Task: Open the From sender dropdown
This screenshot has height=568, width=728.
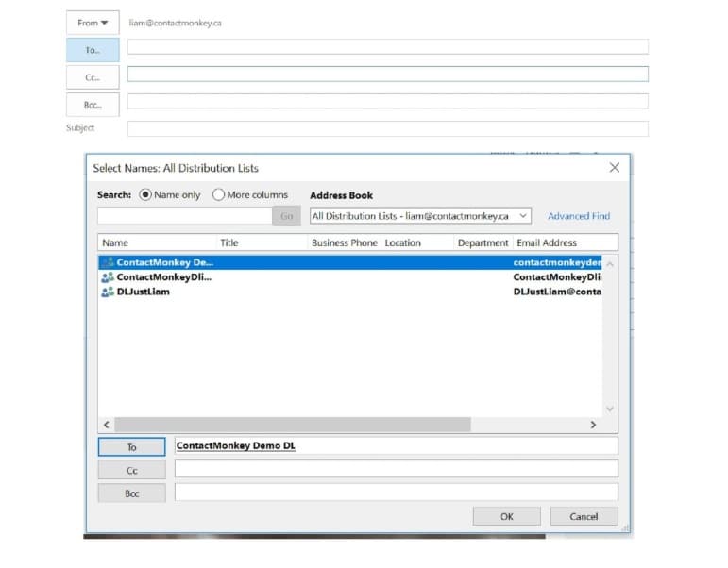Action: [93, 23]
